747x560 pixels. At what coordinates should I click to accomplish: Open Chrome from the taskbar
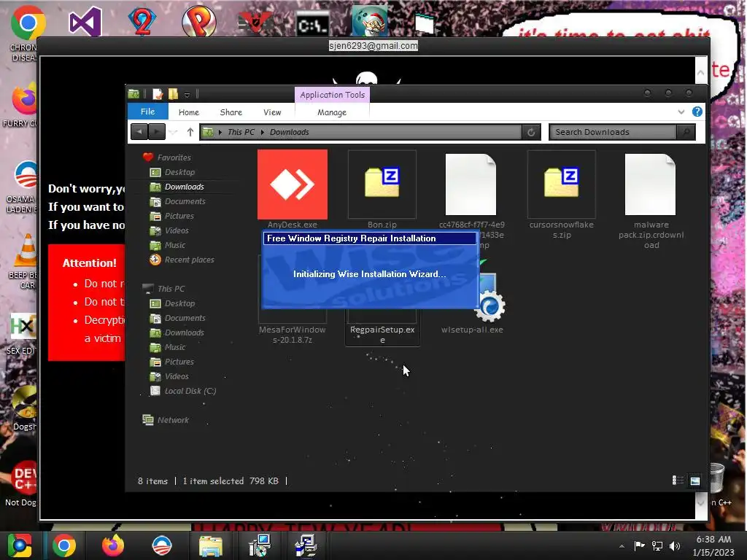pyautogui.click(x=63, y=545)
